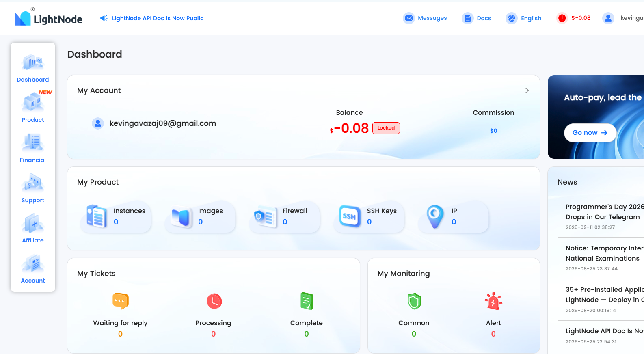Image resolution: width=644 pixels, height=354 pixels.
Task: Click the Messages envelope icon
Action: coord(409,18)
